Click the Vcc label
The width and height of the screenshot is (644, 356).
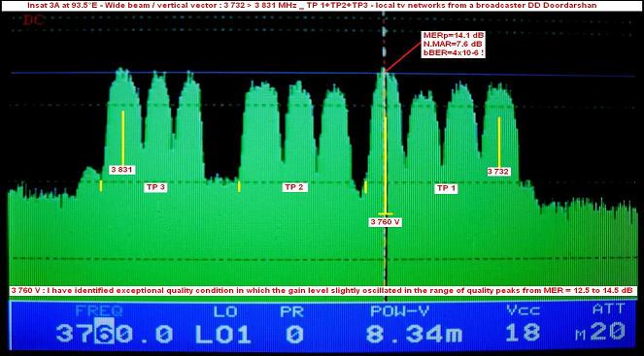pyautogui.click(x=523, y=310)
